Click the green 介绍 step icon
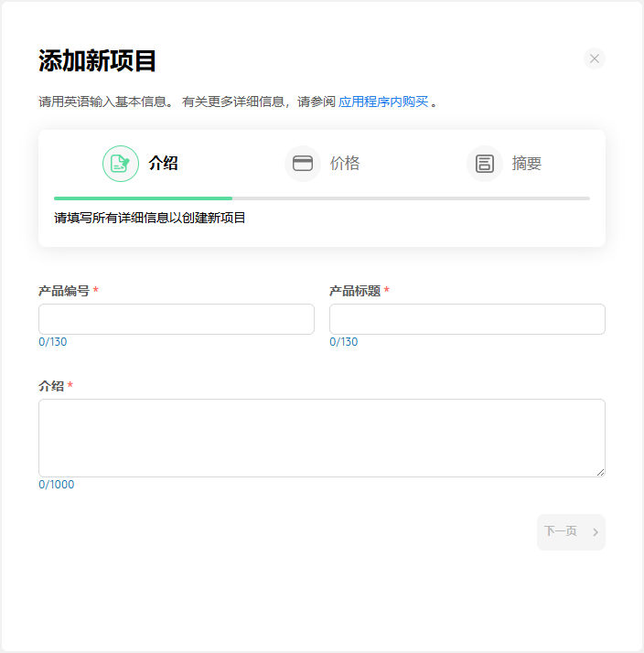Screen dimensions: 644x653 point(121,164)
